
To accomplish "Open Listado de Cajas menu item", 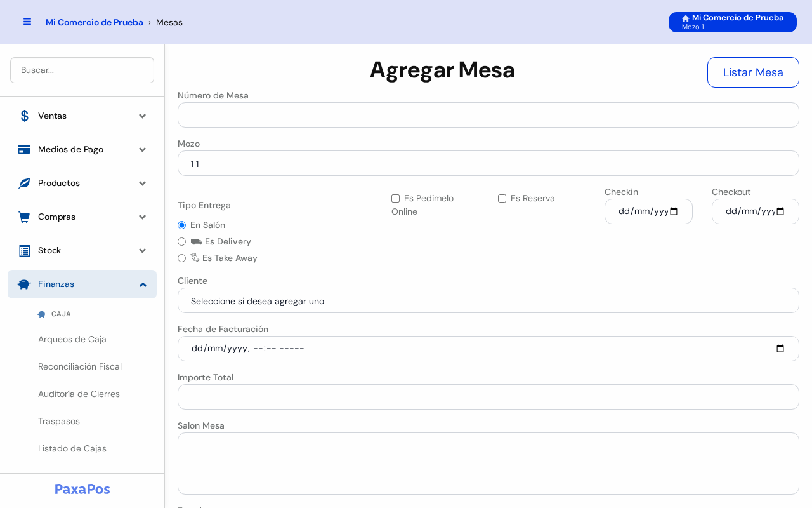I will pyautogui.click(x=72, y=448).
